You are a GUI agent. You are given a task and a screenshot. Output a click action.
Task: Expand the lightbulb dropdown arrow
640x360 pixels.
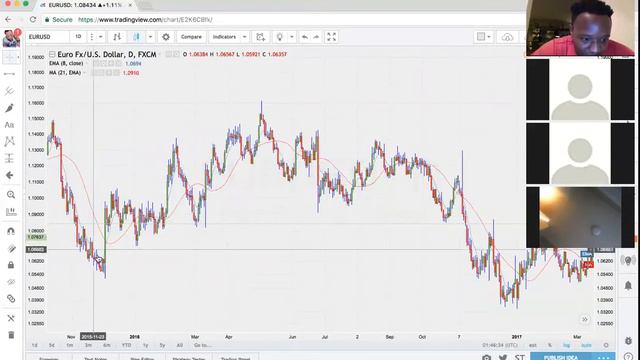(x=291, y=37)
